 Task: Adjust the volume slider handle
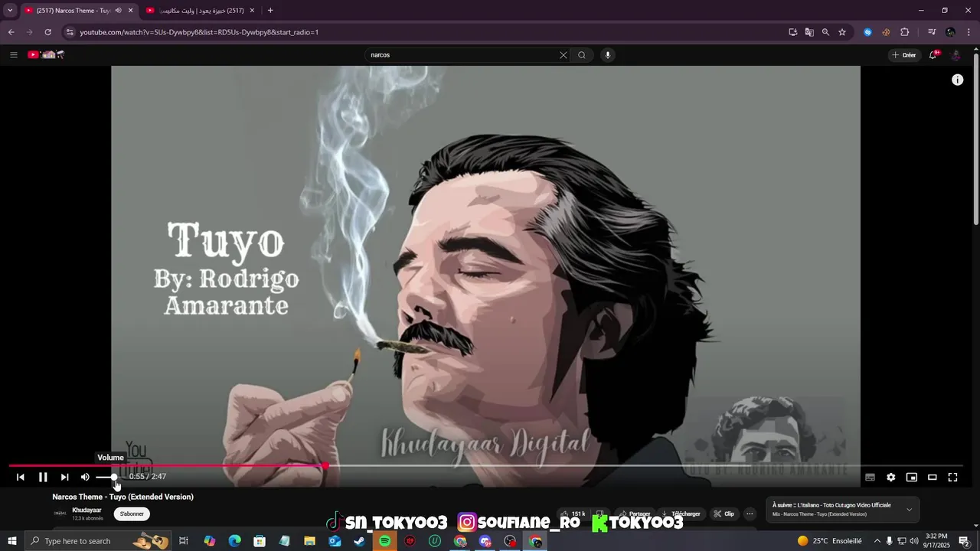tap(114, 477)
